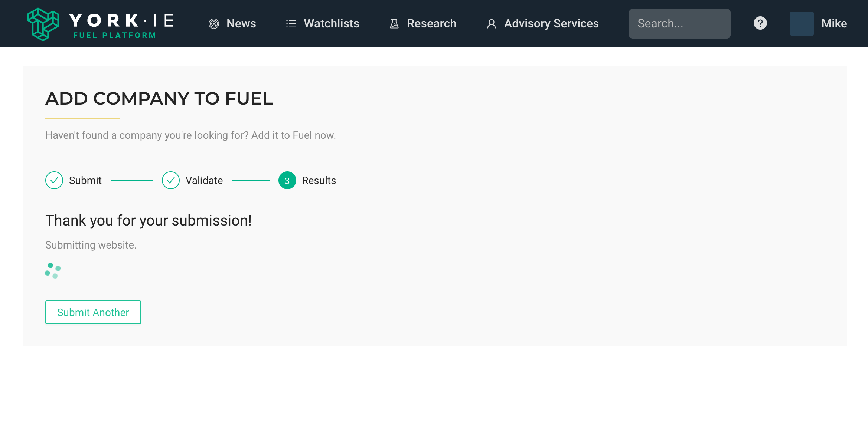Click the 'Submitting website.' status text
Screen dimensions: 868x434
[x=91, y=245]
